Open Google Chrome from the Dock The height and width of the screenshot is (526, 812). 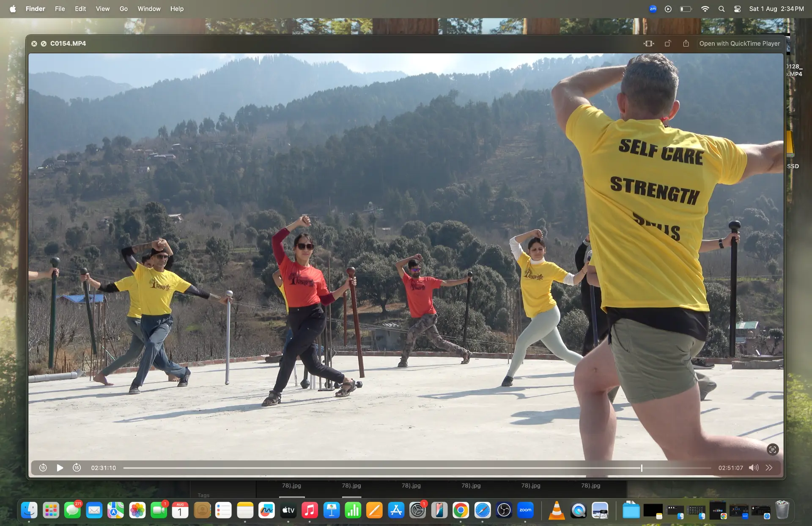pyautogui.click(x=461, y=510)
